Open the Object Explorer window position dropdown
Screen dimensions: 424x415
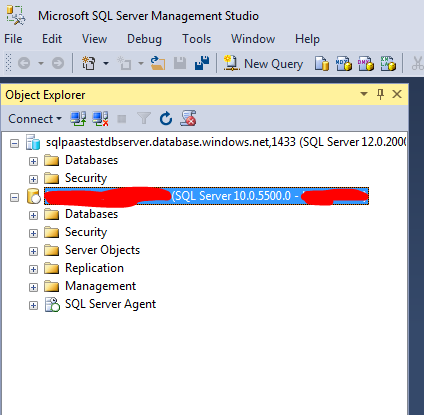pos(364,94)
